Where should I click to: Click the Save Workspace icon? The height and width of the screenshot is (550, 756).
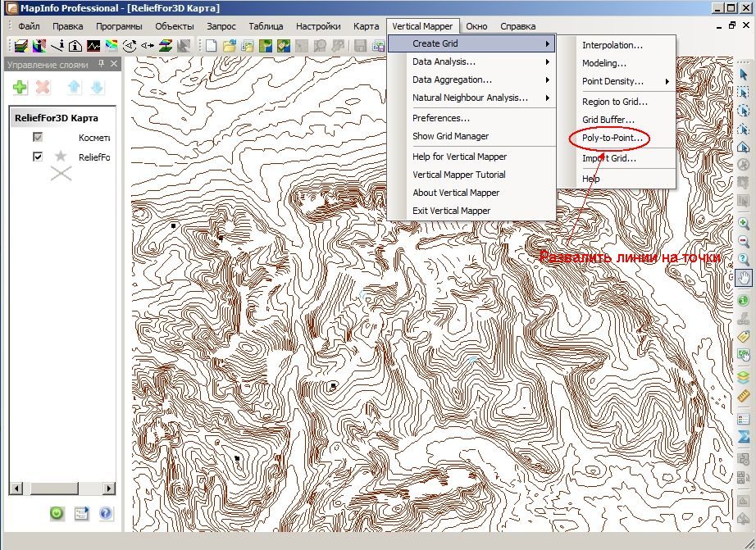coord(377,46)
